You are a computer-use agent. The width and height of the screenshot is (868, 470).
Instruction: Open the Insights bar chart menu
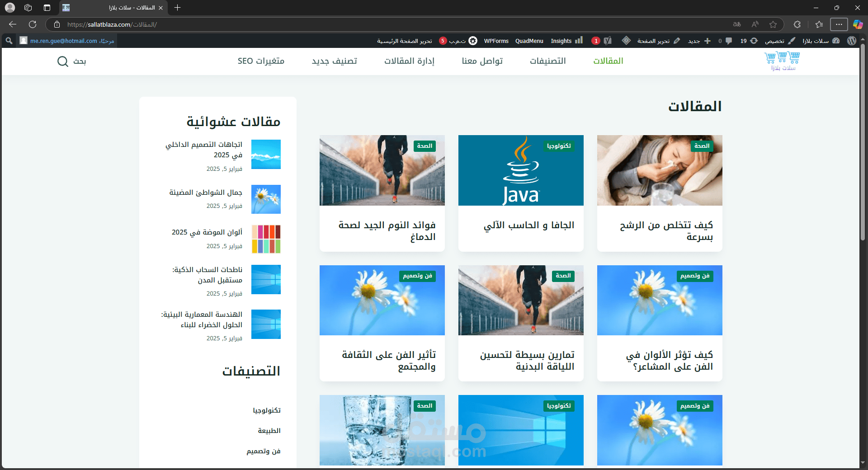(566, 41)
